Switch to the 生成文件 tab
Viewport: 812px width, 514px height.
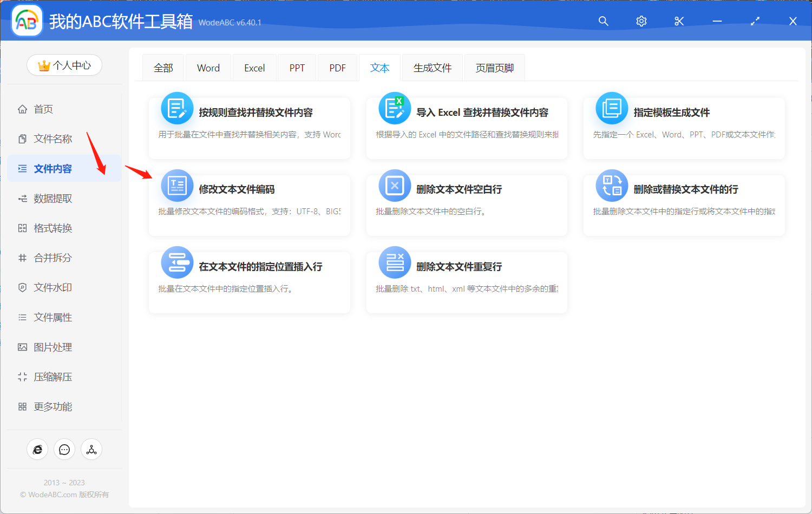(432, 67)
